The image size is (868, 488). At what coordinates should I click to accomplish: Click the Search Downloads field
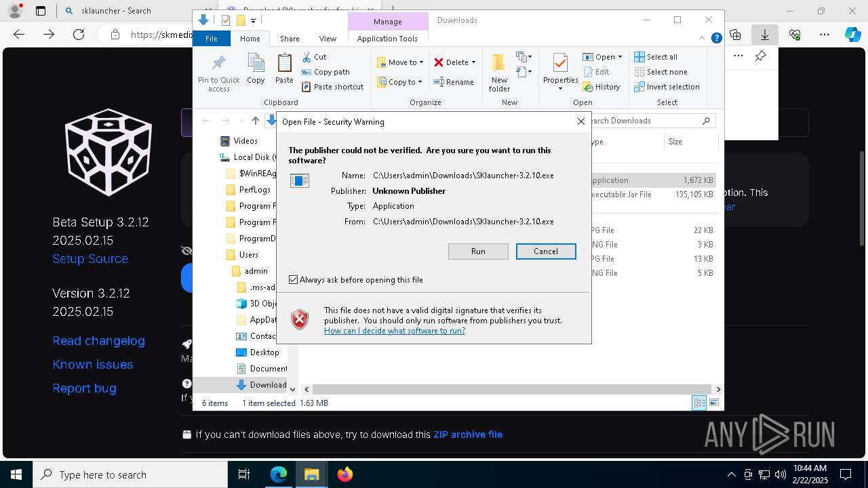click(652, 121)
